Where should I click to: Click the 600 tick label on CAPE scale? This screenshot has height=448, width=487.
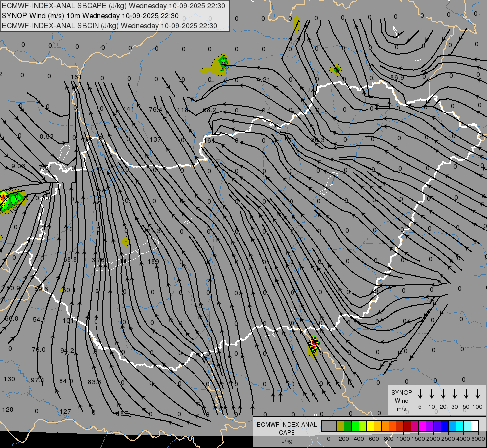point(374,439)
